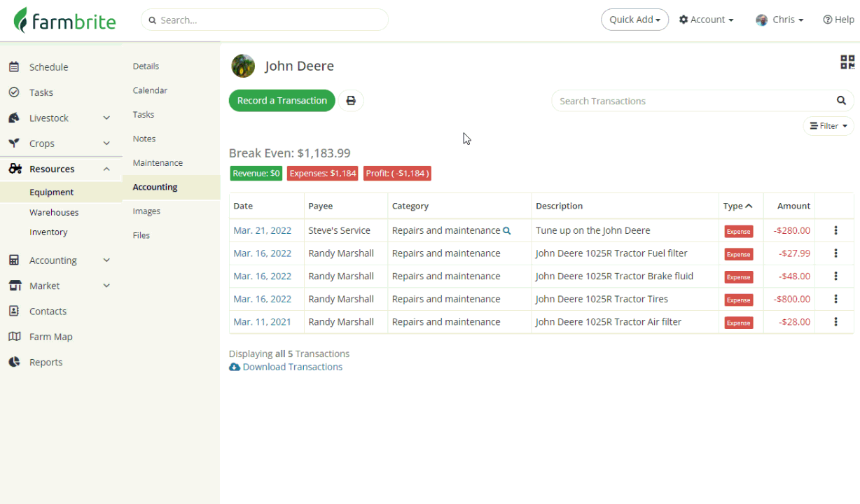Expand the Market menu chevron
The height and width of the screenshot is (504, 860).
click(x=106, y=286)
